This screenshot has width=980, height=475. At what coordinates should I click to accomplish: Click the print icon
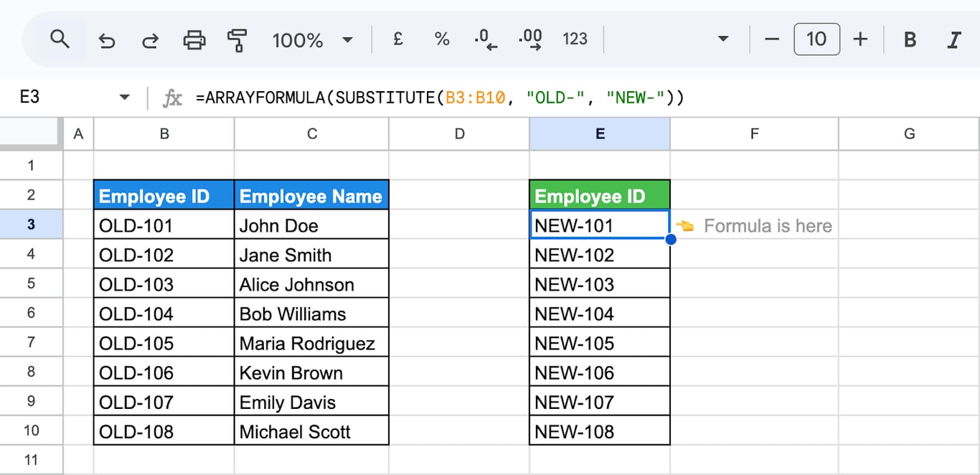pyautogui.click(x=194, y=39)
